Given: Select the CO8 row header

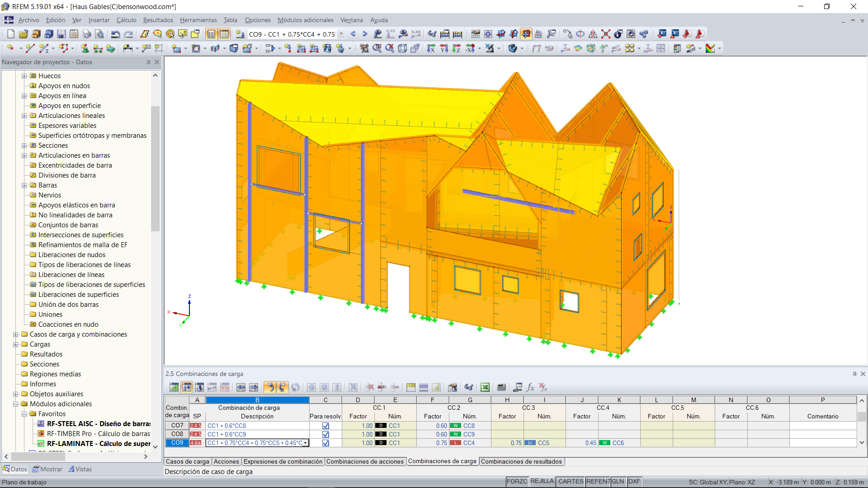Looking at the screenshot, I should pyautogui.click(x=177, y=434).
